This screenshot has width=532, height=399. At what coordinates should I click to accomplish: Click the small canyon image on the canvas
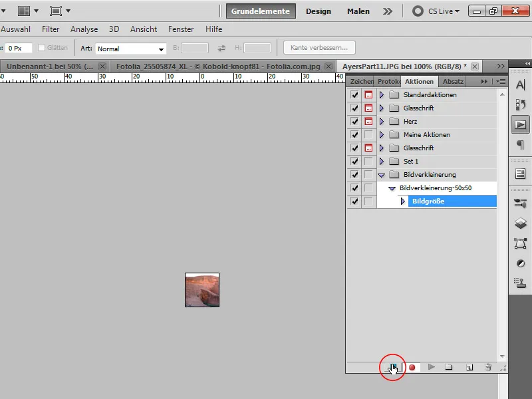click(202, 290)
